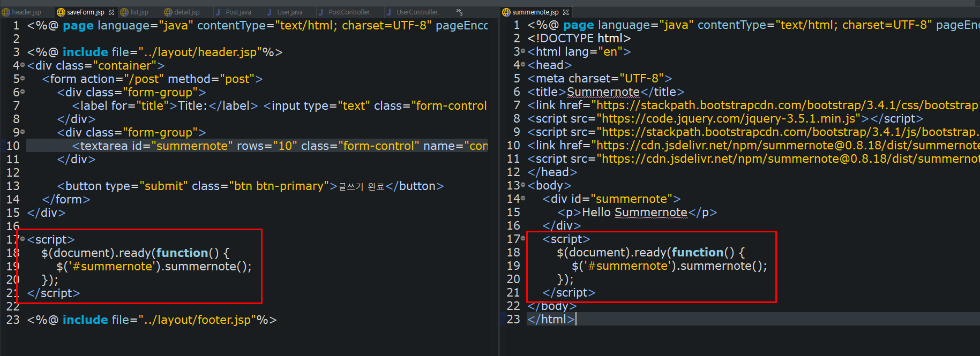Place cursor in form action="/post" line
The height and width of the screenshot is (356, 980).
pos(152,79)
